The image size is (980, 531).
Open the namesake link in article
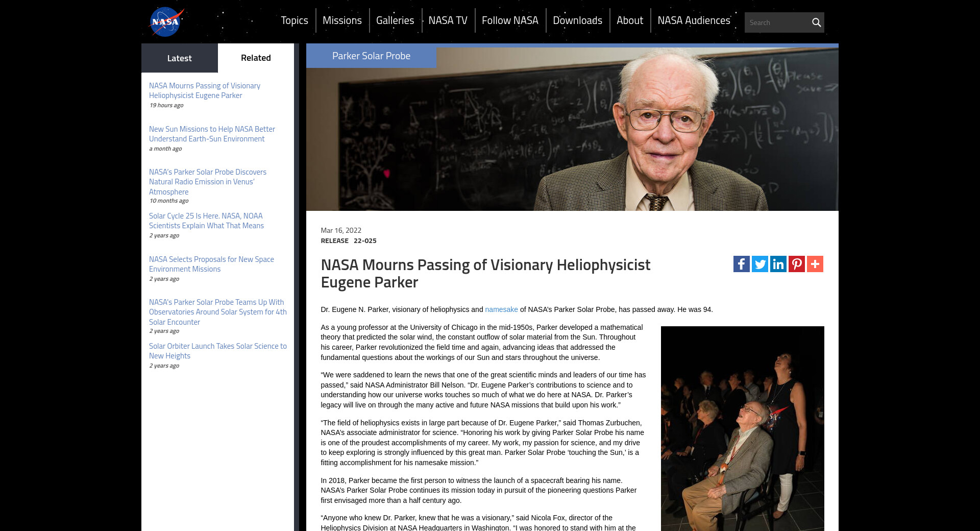coord(501,309)
